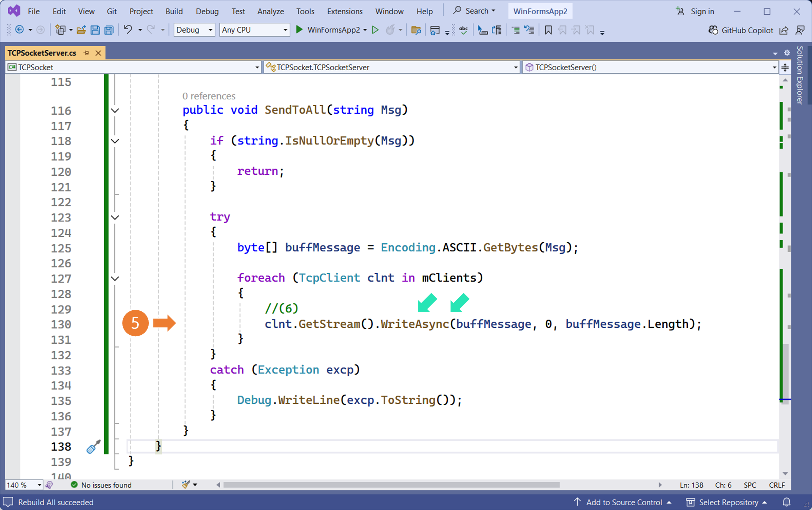Click the Uncomment selected lines icon
This screenshot has height=510, width=812.
(529, 30)
